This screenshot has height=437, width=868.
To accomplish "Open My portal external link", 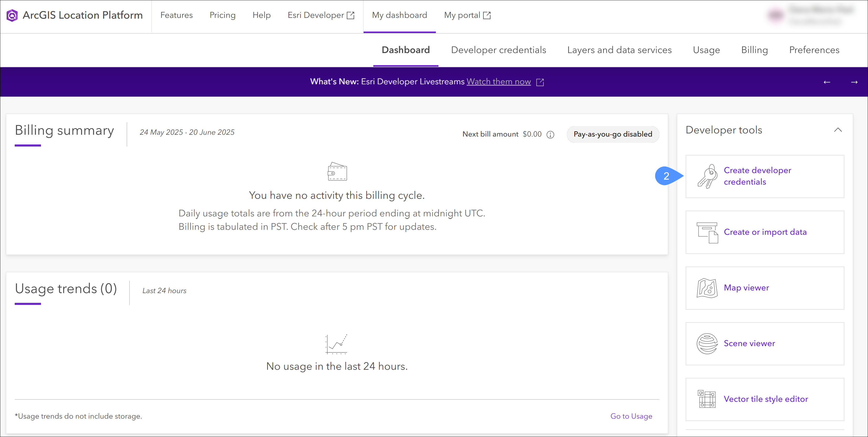I will [467, 15].
